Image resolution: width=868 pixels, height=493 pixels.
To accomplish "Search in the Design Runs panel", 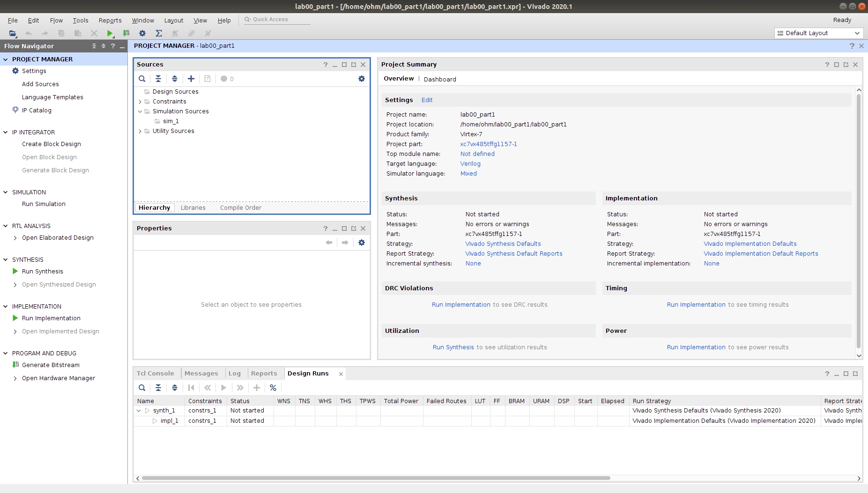I will pyautogui.click(x=142, y=388).
